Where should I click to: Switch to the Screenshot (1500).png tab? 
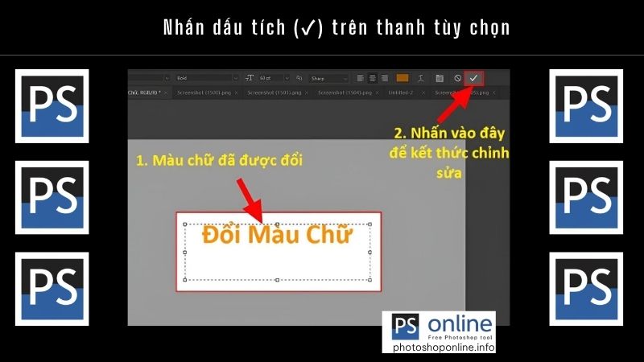[x=204, y=93]
